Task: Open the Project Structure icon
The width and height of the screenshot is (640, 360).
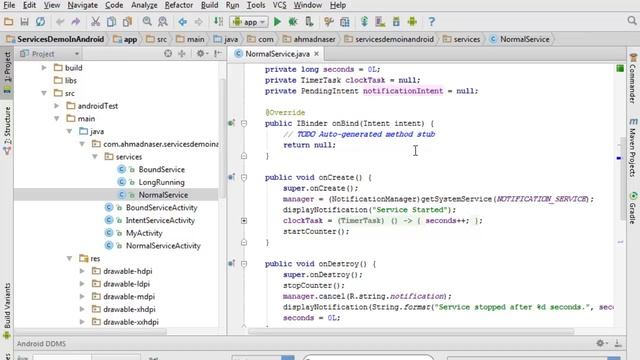Action: coord(344,22)
